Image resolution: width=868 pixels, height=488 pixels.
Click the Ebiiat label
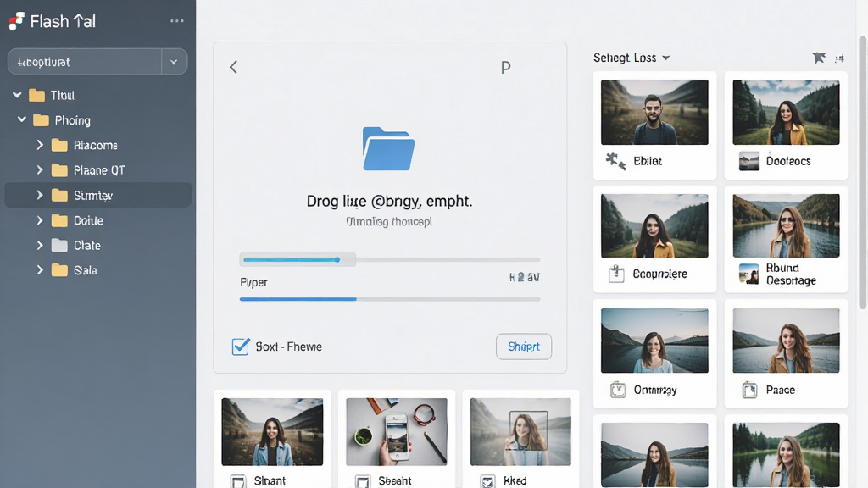coord(648,161)
